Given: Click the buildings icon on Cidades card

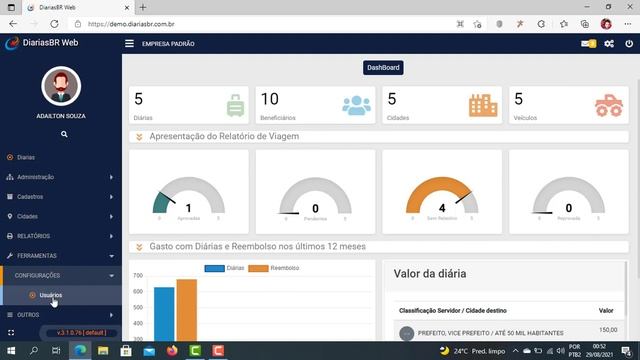Looking at the screenshot, I should [483, 105].
